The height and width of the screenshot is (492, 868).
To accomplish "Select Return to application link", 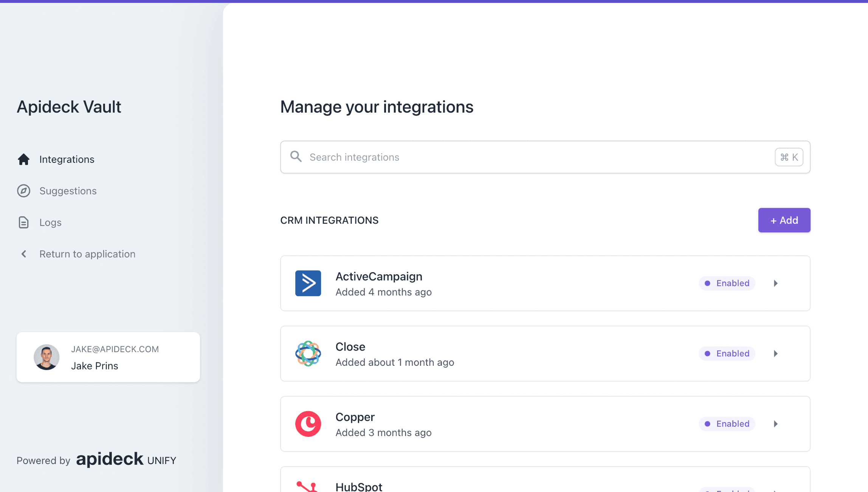I will coord(76,254).
